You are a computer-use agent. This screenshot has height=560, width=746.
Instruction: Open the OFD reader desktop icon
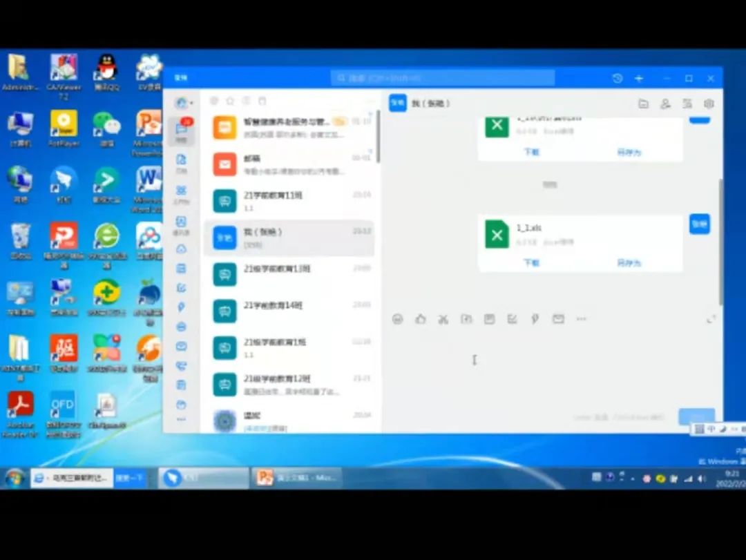click(x=64, y=414)
